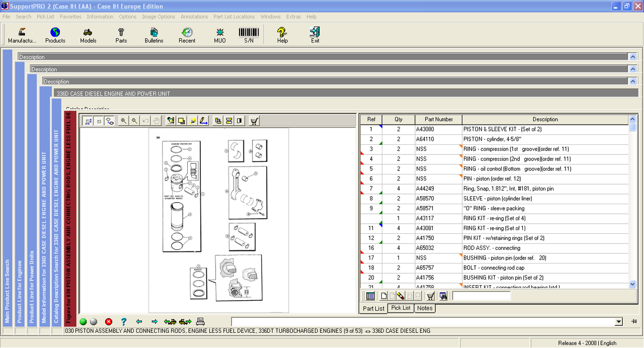Click the Product Line for Engines sidebar tab

20,194
